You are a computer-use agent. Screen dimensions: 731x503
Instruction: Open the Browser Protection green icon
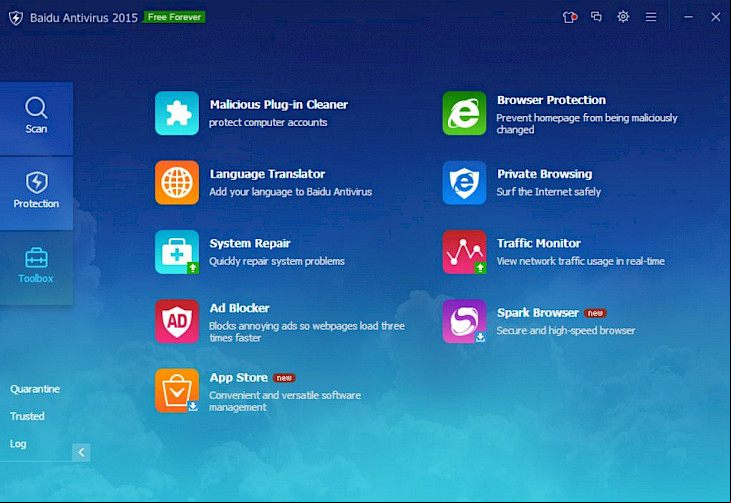(464, 113)
